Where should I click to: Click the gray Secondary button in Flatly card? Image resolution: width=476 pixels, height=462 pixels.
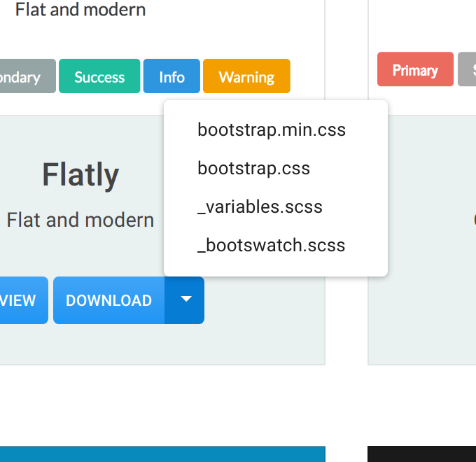click(27, 76)
